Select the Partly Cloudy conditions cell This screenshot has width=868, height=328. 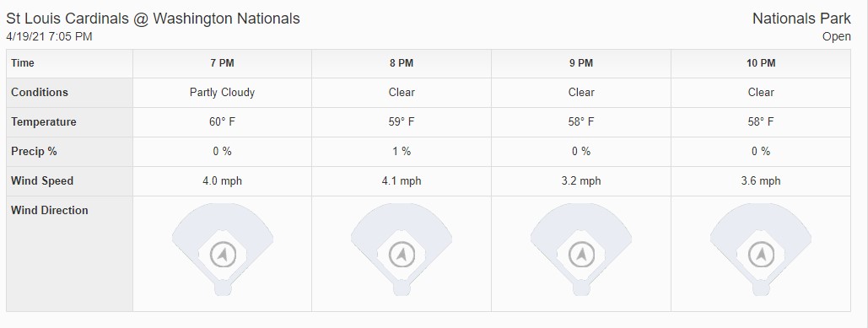[222, 93]
